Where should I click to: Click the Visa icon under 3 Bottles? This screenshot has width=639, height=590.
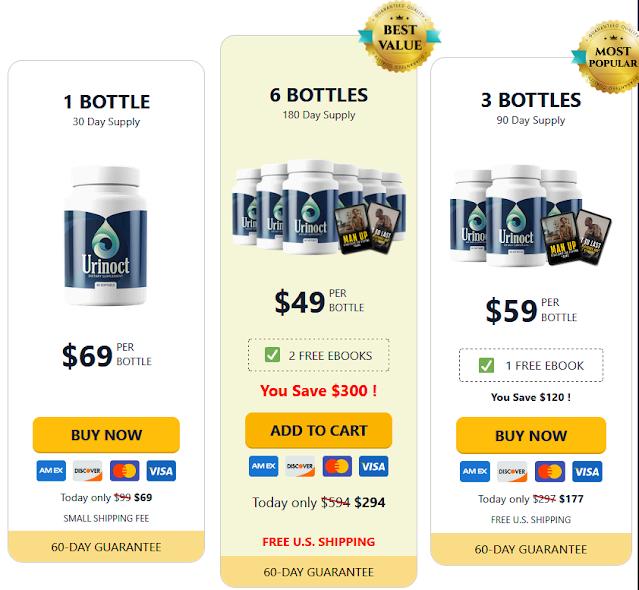point(587,471)
